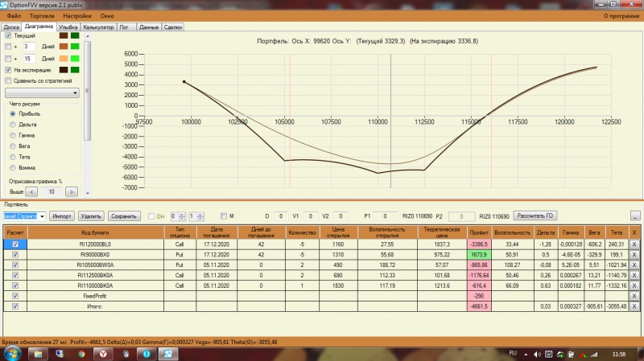Click the +3 days number field

point(29,47)
